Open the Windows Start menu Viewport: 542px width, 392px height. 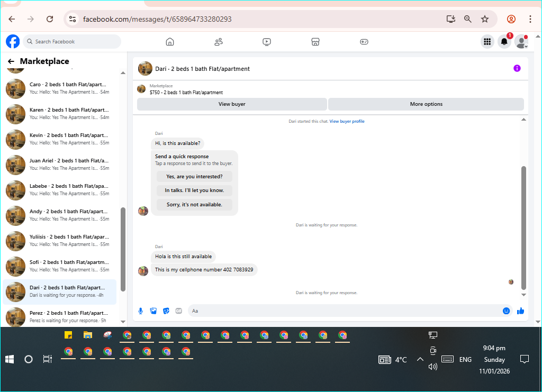coord(10,360)
